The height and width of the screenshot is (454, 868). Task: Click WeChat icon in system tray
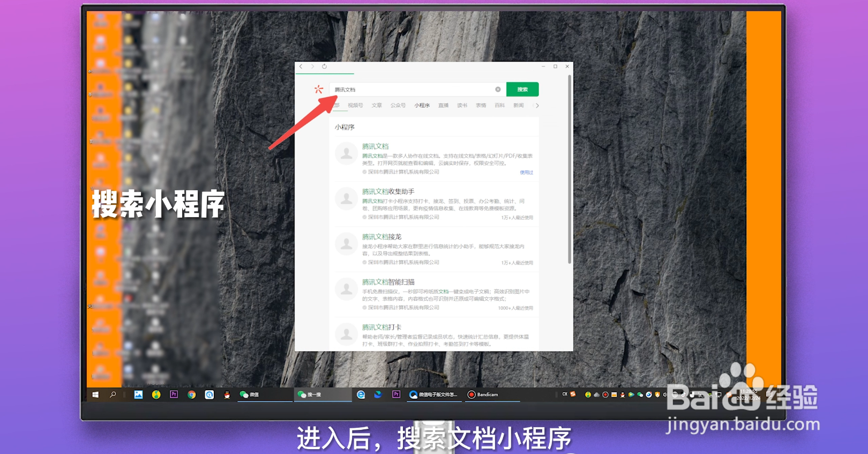coord(640,395)
